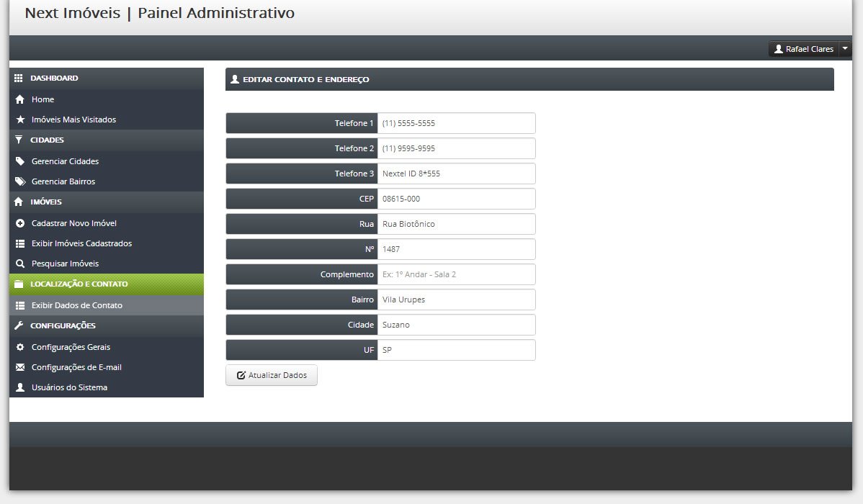Click the magnifier icon beside Pesquisar Imóveis
The height and width of the screenshot is (504, 863).
20,264
